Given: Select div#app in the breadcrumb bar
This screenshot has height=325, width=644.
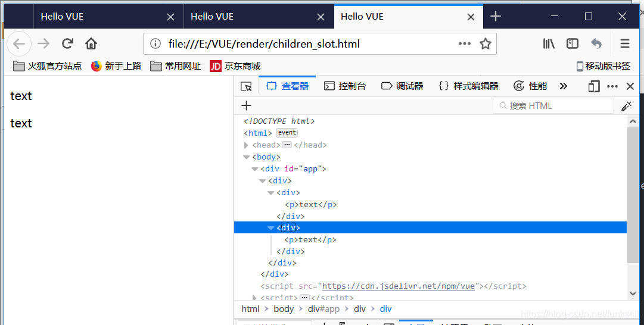Looking at the screenshot, I should [x=324, y=309].
